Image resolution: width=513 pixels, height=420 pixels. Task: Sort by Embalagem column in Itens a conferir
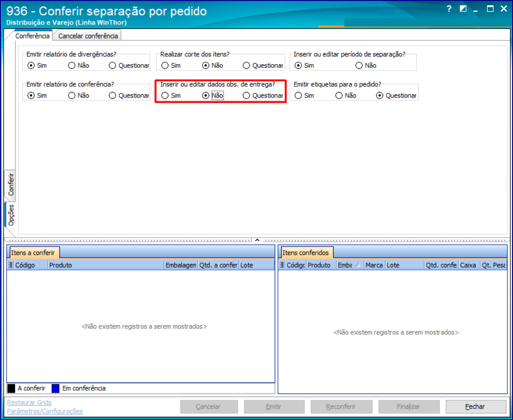181,265
